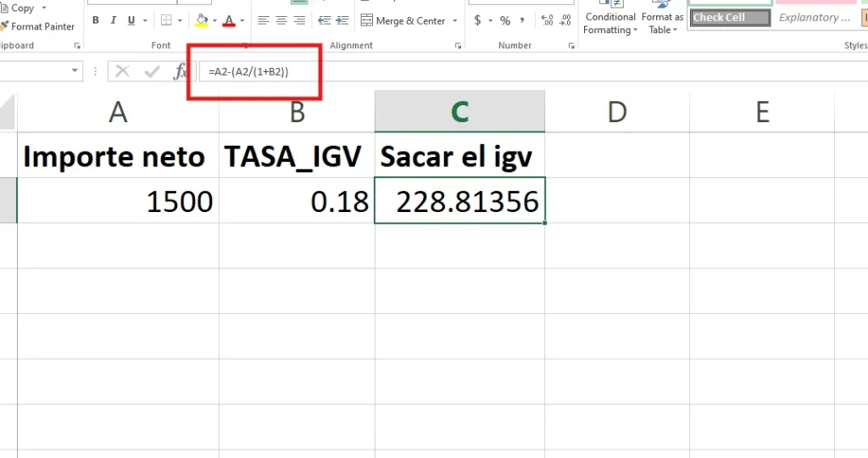Activate the Format Painter tool

click(37, 26)
